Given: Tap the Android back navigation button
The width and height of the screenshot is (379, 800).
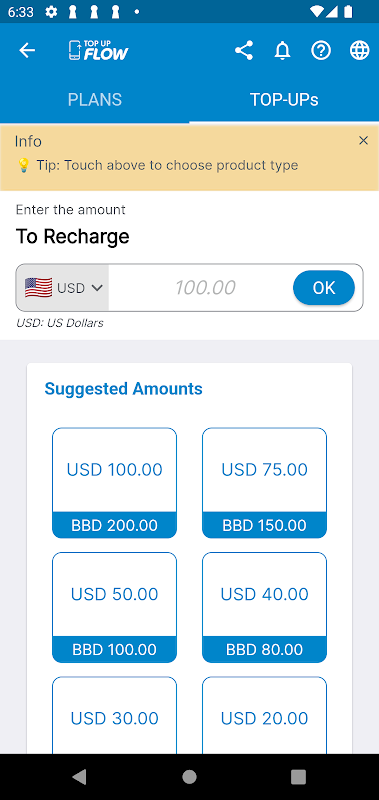Looking at the screenshot, I should [80, 777].
